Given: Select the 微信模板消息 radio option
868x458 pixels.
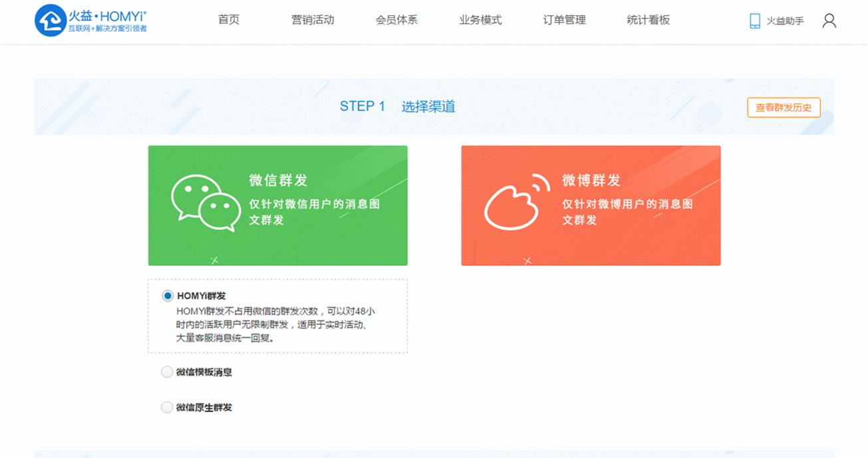Looking at the screenshot, I should coord(167,372).
